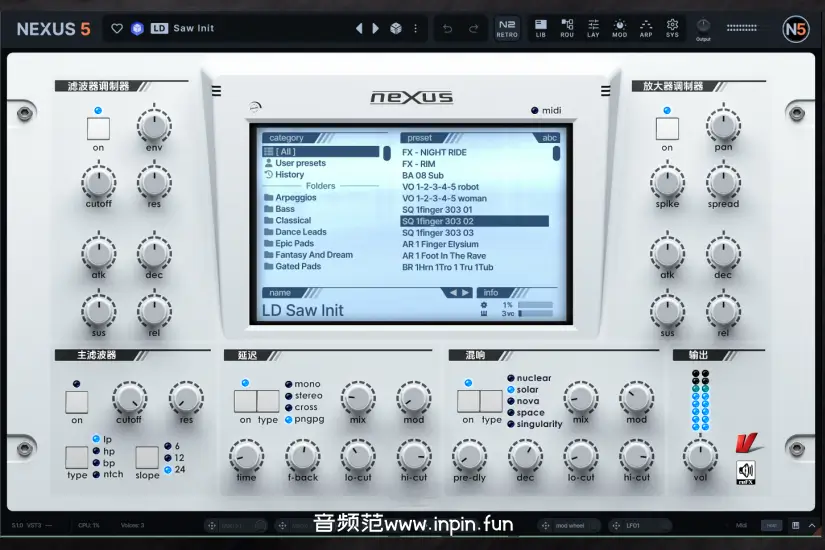Toggle the filter modulator on button
Screen dimensions: 825x550
point(98,129)
